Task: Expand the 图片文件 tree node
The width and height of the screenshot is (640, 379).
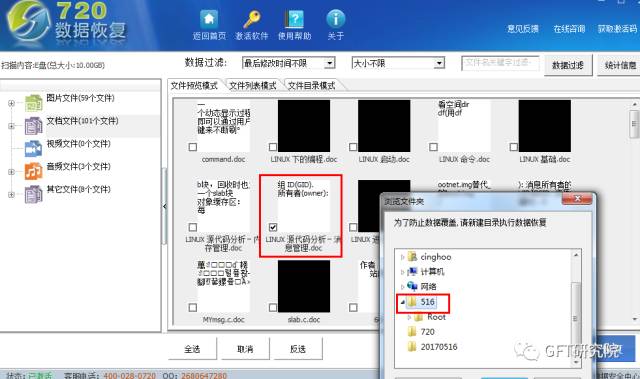Action: pyautogui.click(x=11, y=103)
